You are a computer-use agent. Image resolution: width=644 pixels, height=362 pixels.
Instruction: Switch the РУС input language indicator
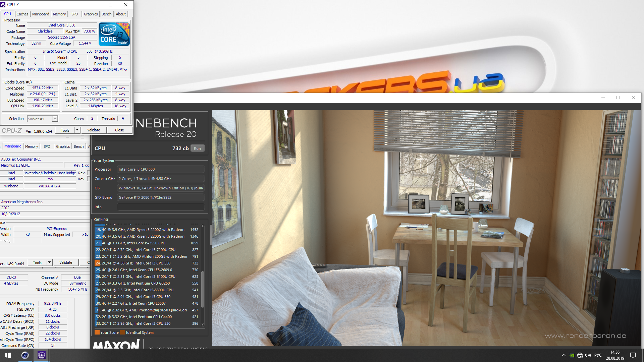(x=598, y=355)
